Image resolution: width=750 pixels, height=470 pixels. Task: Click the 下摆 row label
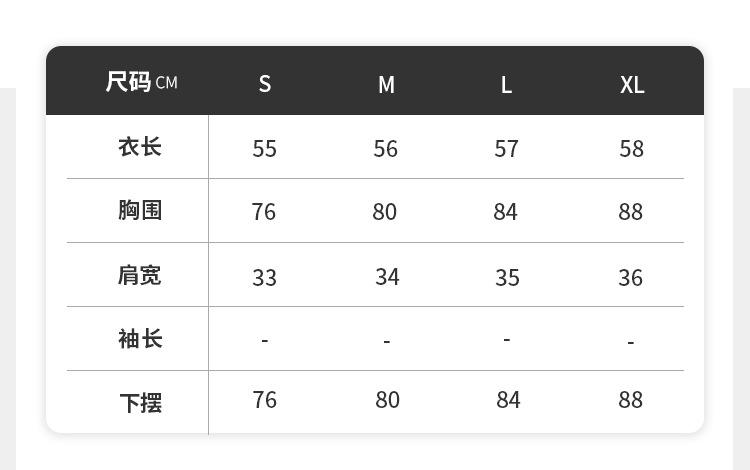click(140, 403)
